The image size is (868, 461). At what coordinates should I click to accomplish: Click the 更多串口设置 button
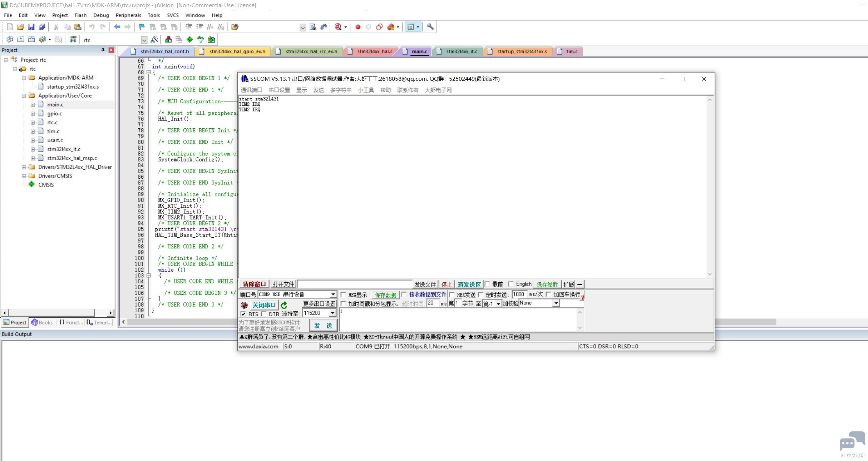[x=319, y=304]
